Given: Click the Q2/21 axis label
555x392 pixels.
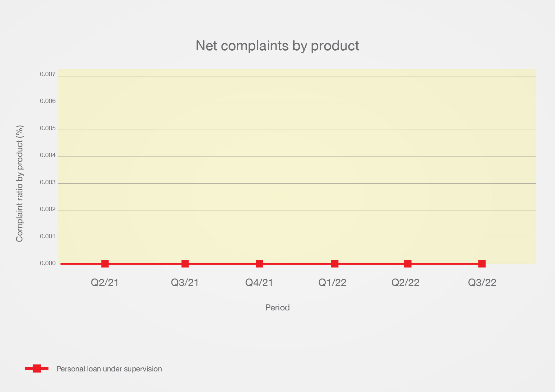Looking at the screenshot, I should pyautogui.click(x=105, y=283).
